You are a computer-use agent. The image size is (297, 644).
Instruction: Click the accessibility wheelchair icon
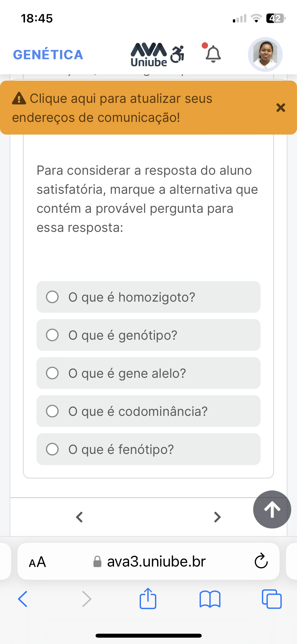click(177, 54)
